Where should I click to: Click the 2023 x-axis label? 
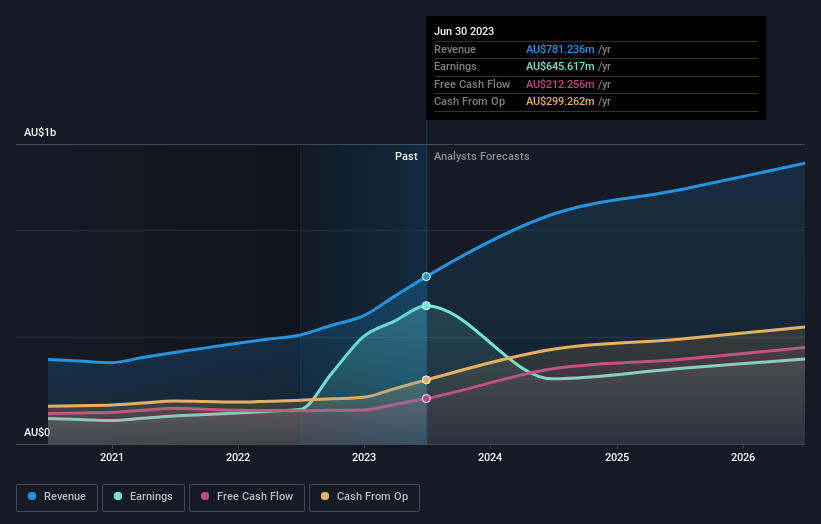point(364,457)
